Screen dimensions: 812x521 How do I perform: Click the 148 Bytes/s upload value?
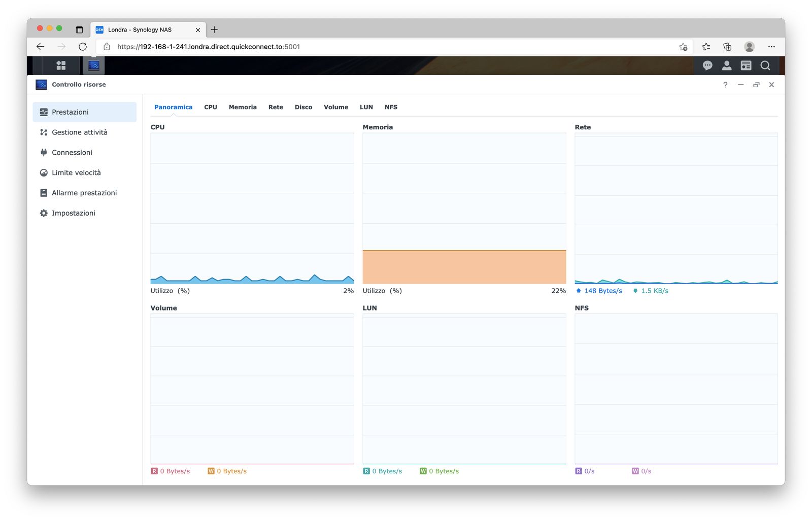[603, 291]
